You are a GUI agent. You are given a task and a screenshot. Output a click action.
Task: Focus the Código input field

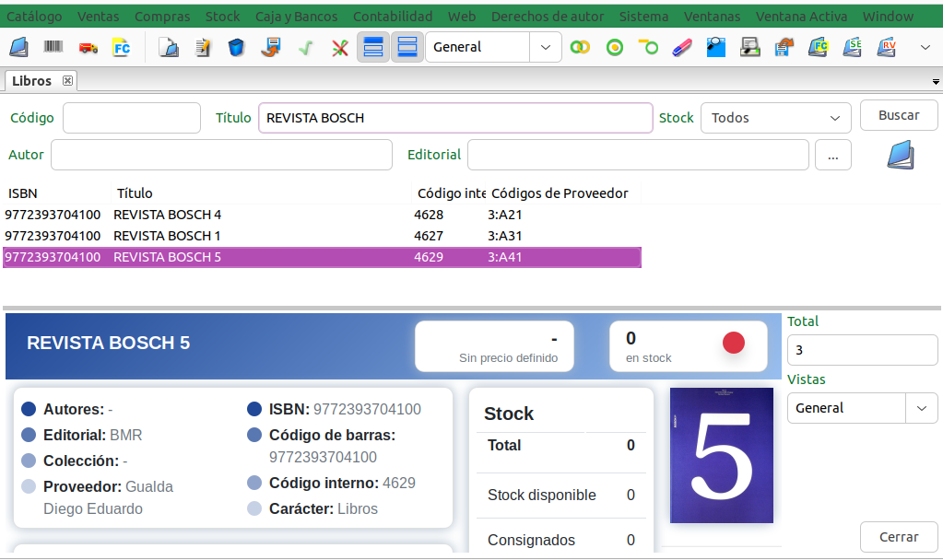(x=132, y=118)
